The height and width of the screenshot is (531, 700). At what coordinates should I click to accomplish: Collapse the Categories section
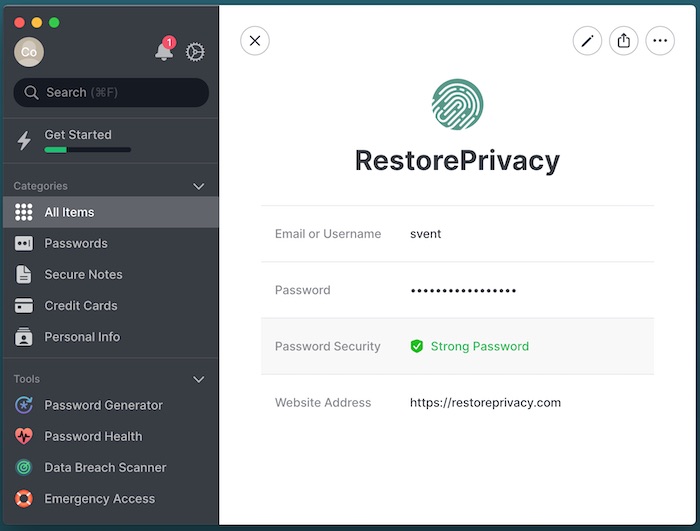point(199,186)
